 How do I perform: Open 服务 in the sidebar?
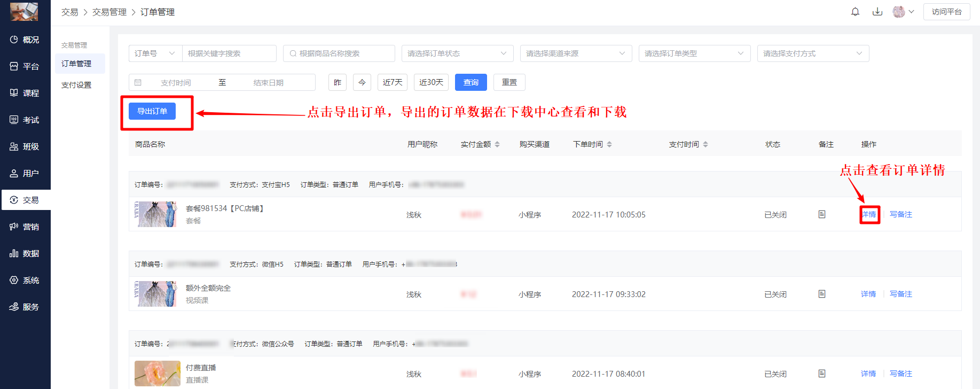pos(25,307)
